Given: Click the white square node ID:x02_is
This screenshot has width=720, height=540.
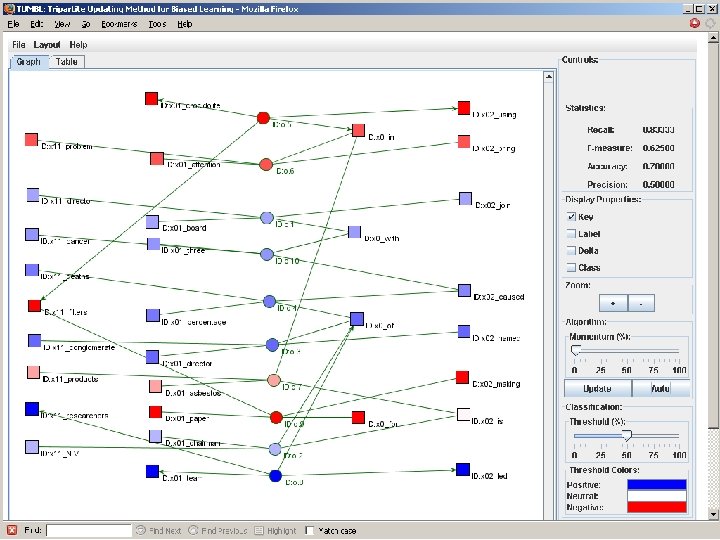Looking at the screenshot, I should click(463, 415).
